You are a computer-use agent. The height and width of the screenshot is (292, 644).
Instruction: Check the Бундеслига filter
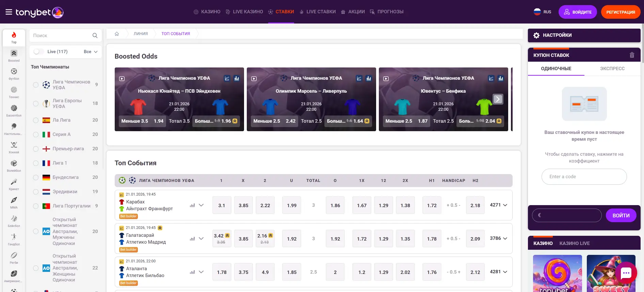tap(36, 178)
